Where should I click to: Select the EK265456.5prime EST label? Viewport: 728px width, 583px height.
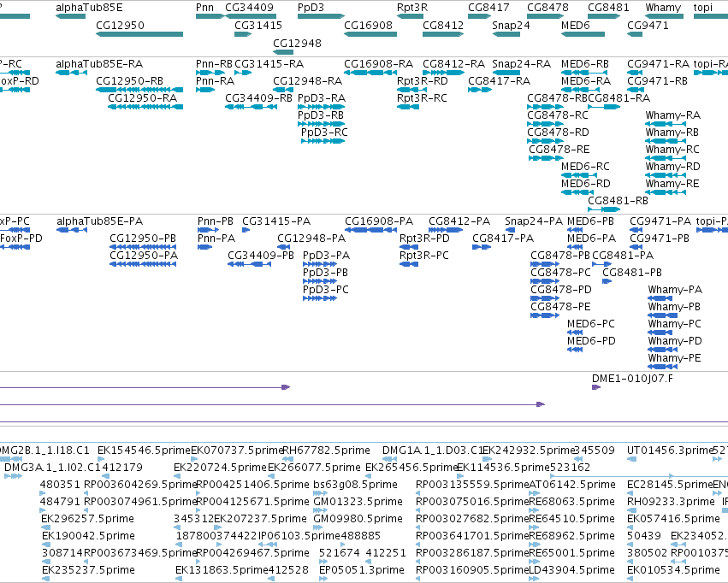(x=411, y=468)
